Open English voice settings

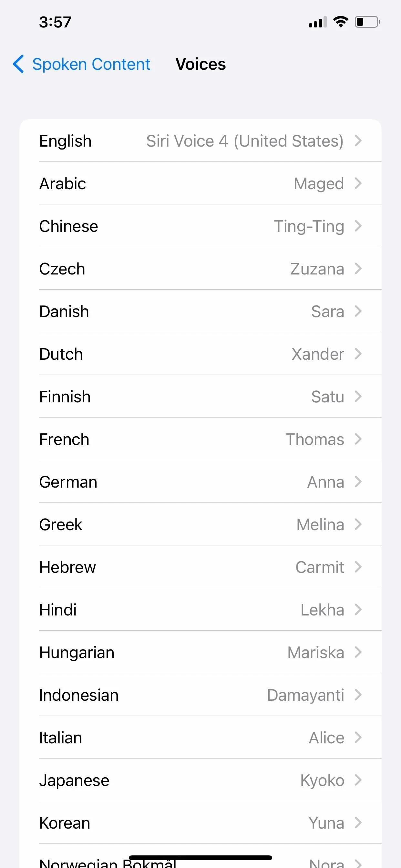point(200,141)
